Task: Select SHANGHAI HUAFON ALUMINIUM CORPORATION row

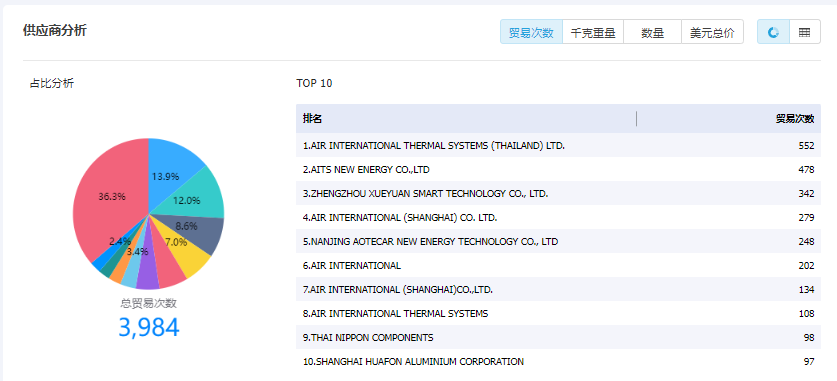Action: 558,362
